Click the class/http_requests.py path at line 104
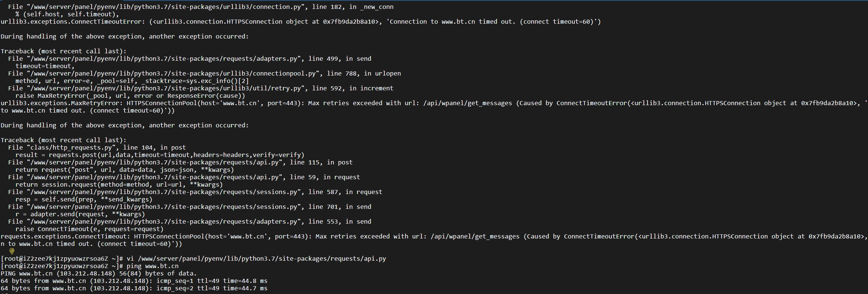 pyautogui.click(x=71, y=148)
